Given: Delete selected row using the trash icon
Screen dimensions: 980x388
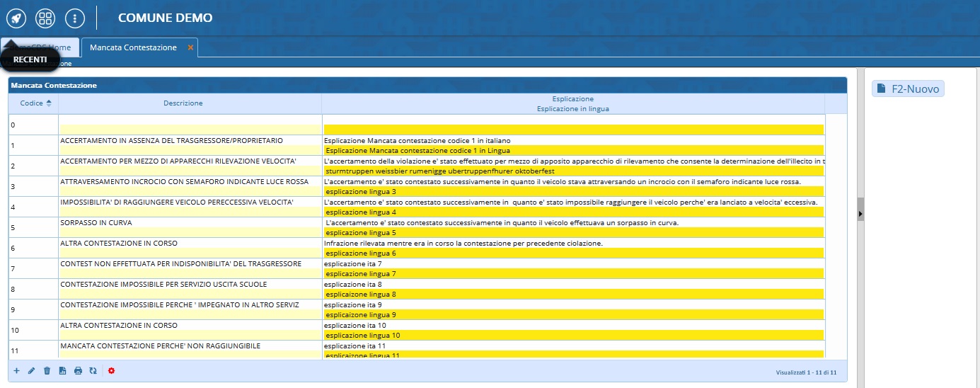Looking at the screenshot, I should (x=47, y=370).
